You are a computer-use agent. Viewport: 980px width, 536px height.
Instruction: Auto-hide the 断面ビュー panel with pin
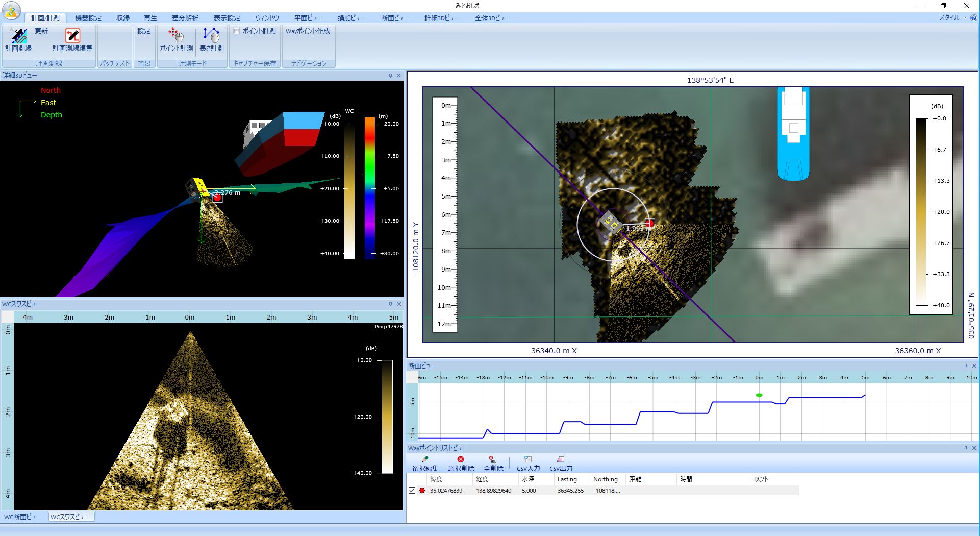[x=965, y=366]
